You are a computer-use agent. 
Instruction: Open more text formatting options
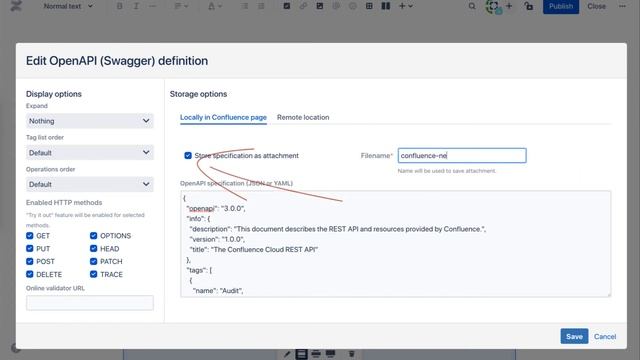(152, 6)
